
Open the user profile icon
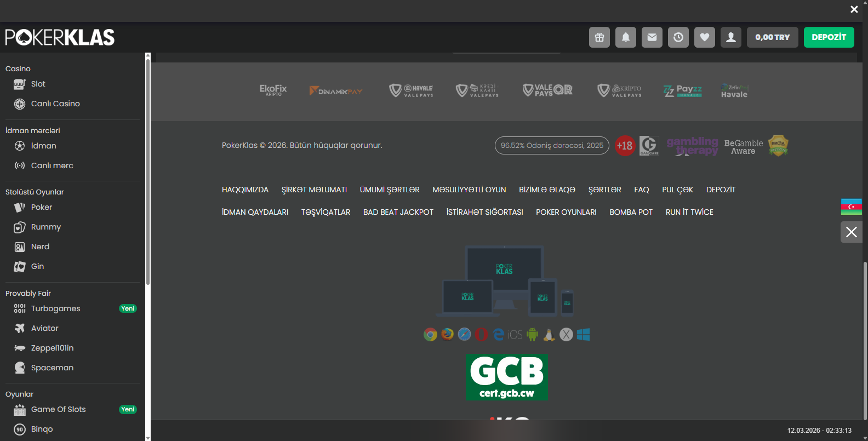730,37
